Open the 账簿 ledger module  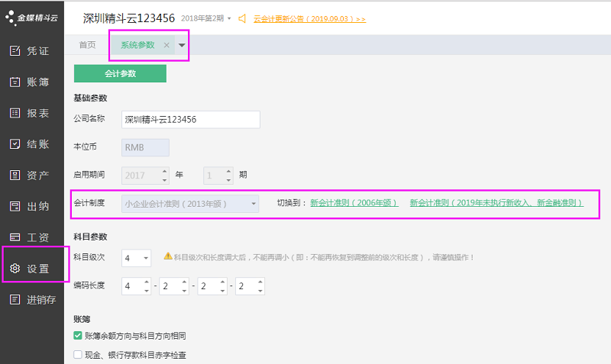30,82
